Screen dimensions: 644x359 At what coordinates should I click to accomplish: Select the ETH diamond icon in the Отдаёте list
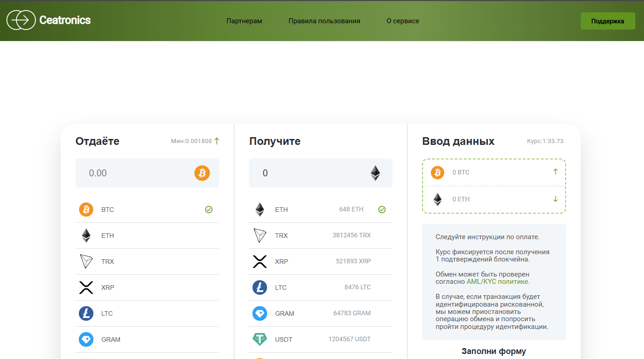click(86, 236)
